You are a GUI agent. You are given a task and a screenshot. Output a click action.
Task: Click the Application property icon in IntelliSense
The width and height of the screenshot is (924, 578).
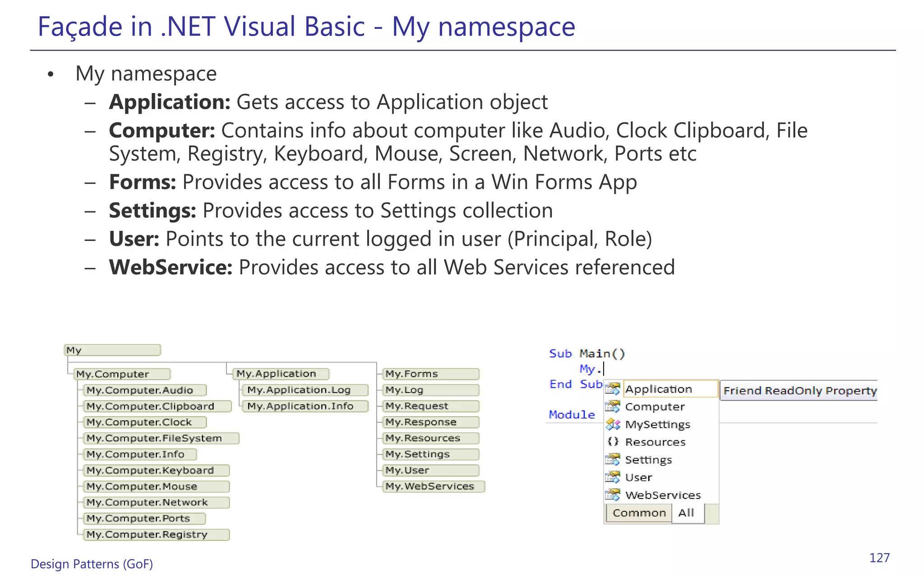pos(612,389)
